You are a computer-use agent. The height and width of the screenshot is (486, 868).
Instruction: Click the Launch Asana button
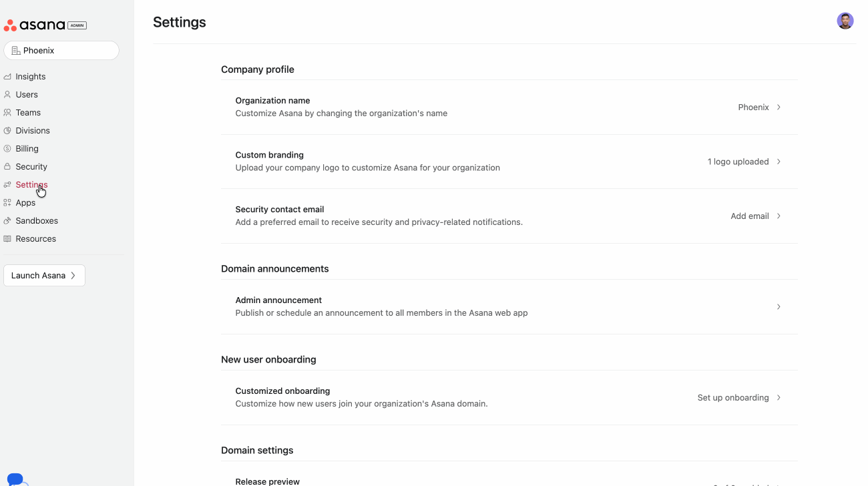click(x=44, y=276)
